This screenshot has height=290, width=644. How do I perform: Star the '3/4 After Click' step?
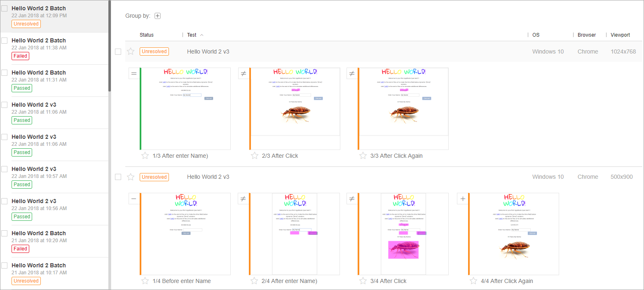pyautogui.click(x=363, y=281)
